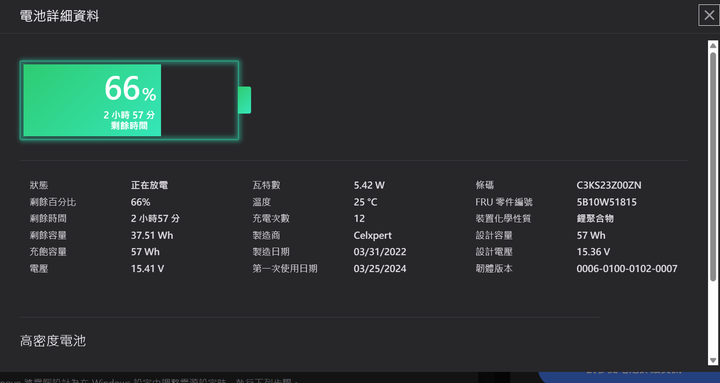Select the manufacturer value Celxpert

click(x=373, y=236)
